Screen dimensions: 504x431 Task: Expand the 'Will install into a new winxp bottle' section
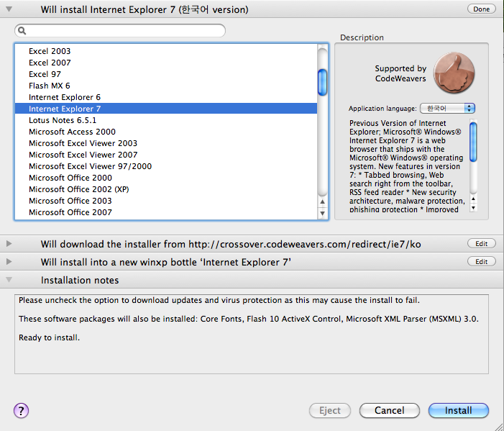(9, 261)
